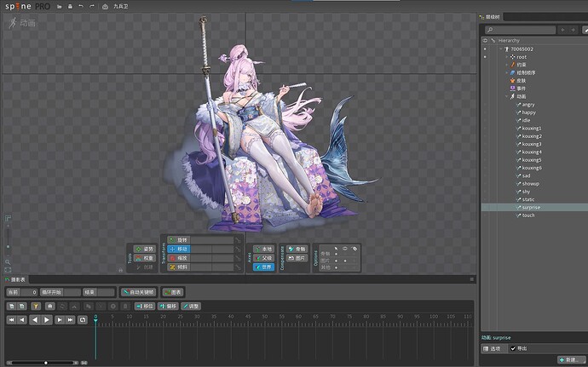Expand the root bone node
This screenshot has width=588, height=367.
(505, 56)
